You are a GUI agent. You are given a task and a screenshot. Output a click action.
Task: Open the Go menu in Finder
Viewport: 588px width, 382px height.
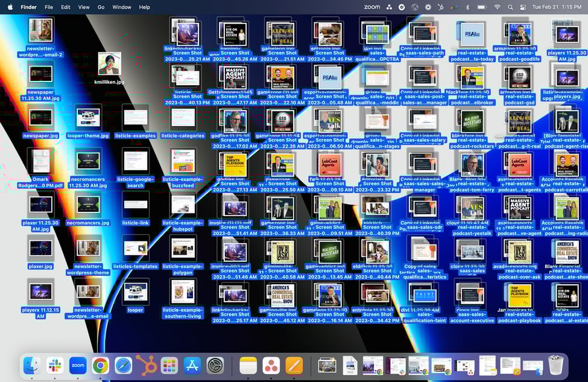(x=101, y=7)
